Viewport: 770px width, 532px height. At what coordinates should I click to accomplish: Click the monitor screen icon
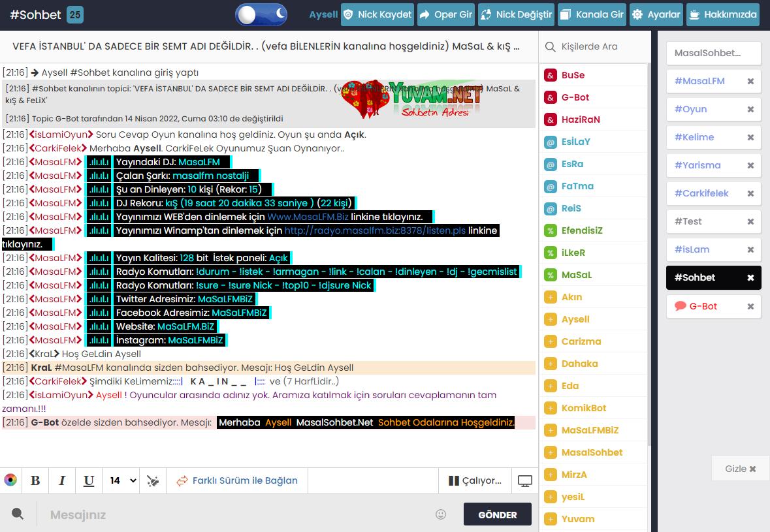click(x=525, y=481)
